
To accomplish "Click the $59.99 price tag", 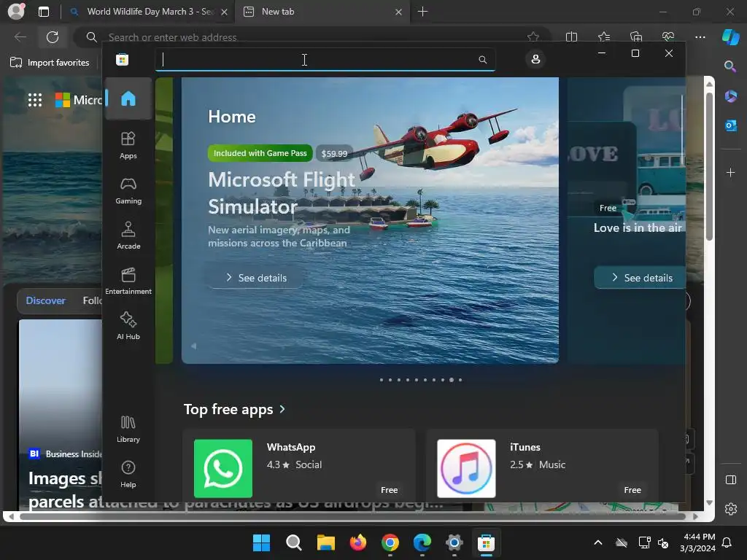I will (334, 153).
